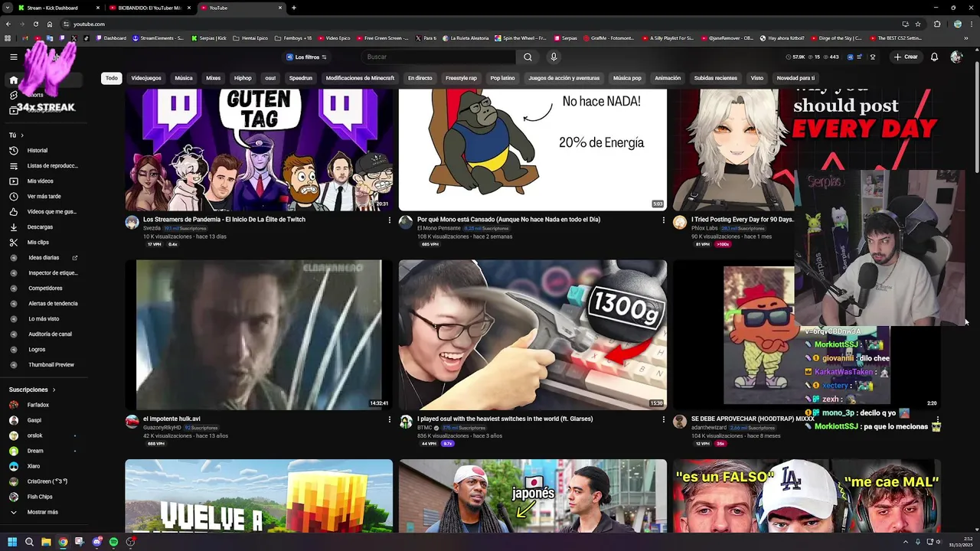Select Modificaciones de Minecraft chip
Screen dimensions: 980x551
360,78
